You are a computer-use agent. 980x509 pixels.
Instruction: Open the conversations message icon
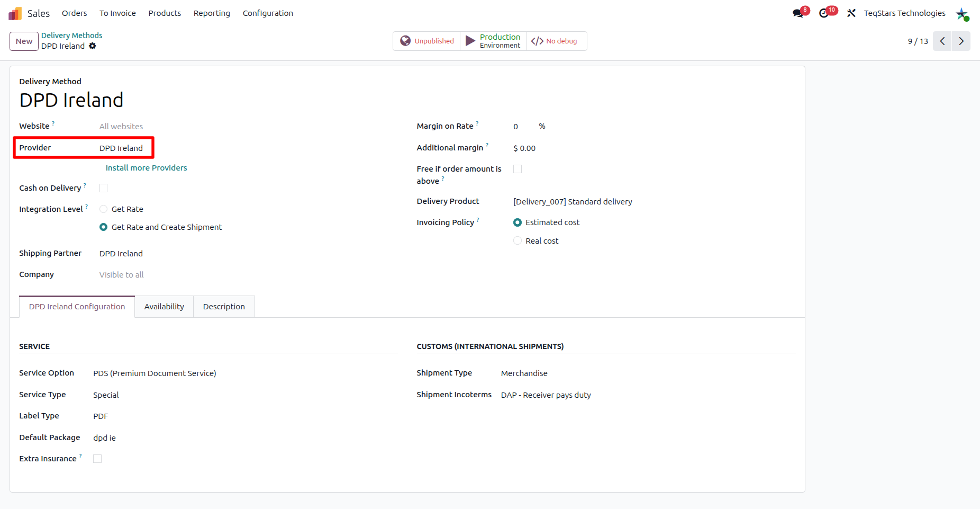point(798,13)
